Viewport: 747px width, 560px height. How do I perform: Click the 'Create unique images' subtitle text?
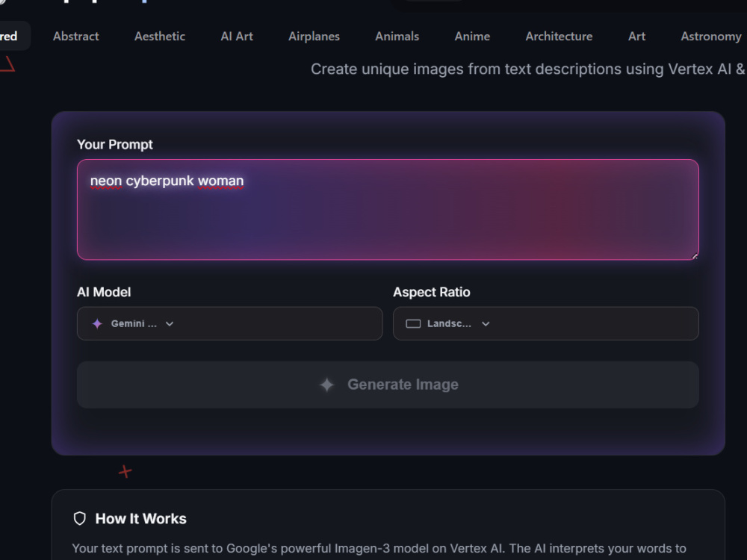tap(528, 69)
